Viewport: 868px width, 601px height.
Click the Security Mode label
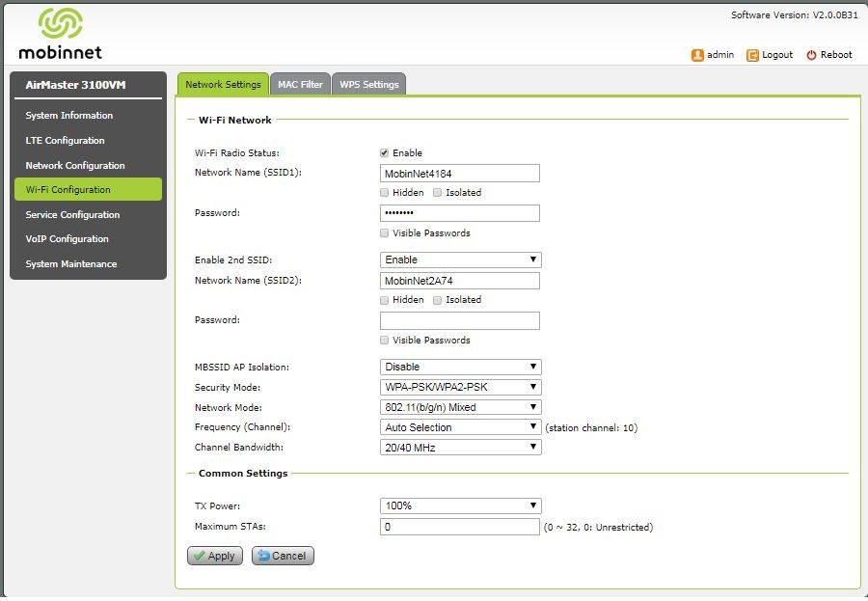[228, 387]
